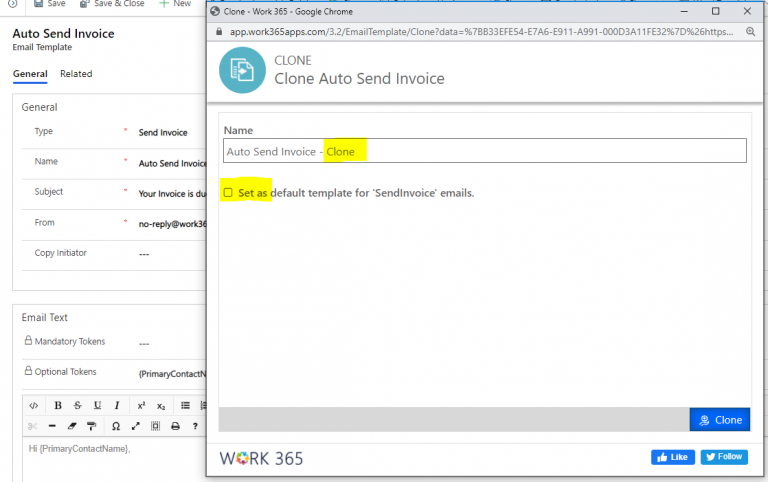Apply subscript formatting in editor

click(x=161, y=406)
